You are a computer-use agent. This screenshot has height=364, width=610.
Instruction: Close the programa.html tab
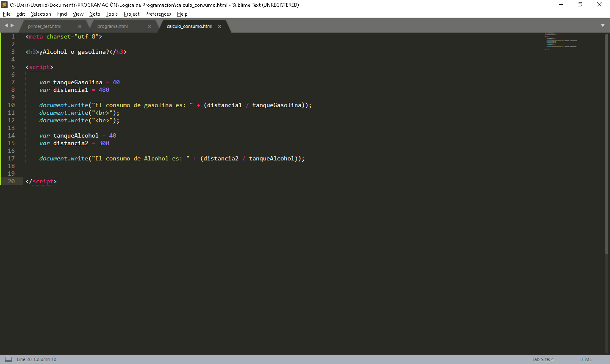pyautogui.click(x=149, y=26)
